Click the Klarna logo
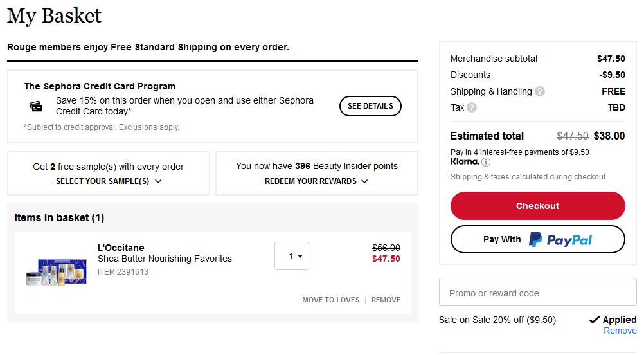Screen dimensions: 644x355 point(465,161)
